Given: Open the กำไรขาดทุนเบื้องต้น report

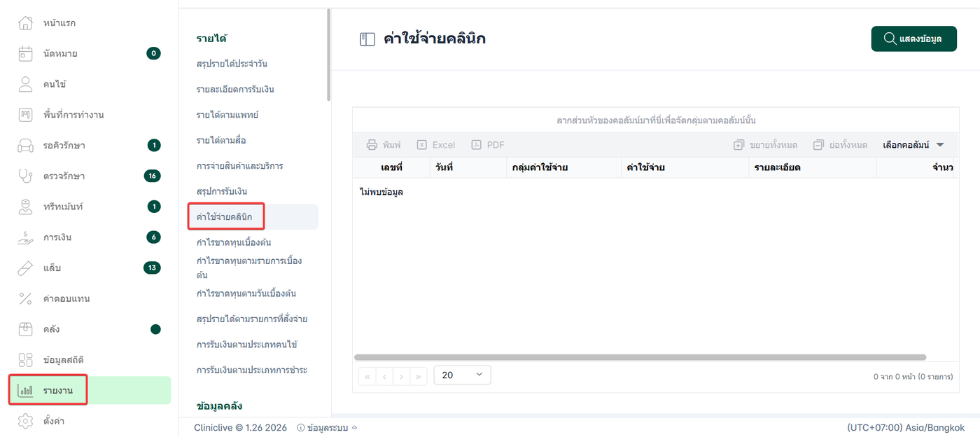Looking at the screenshot, I should (x=233, y=242).
